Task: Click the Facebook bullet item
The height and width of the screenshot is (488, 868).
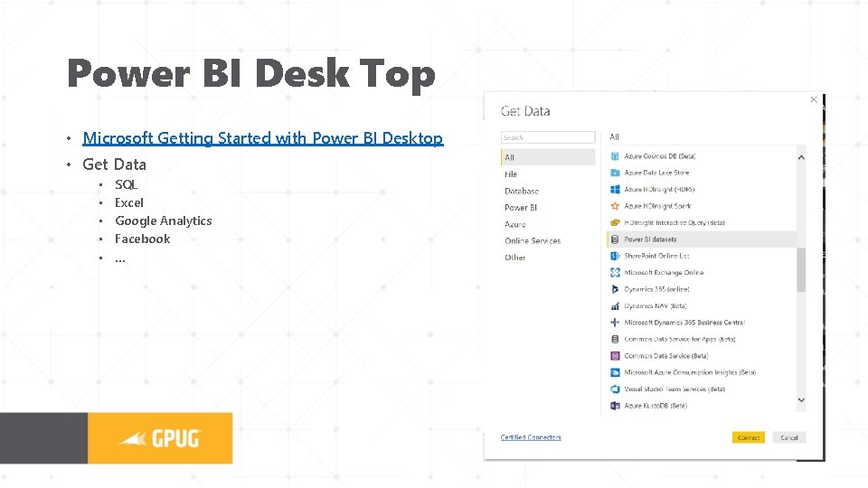Action: click(142, 239)
